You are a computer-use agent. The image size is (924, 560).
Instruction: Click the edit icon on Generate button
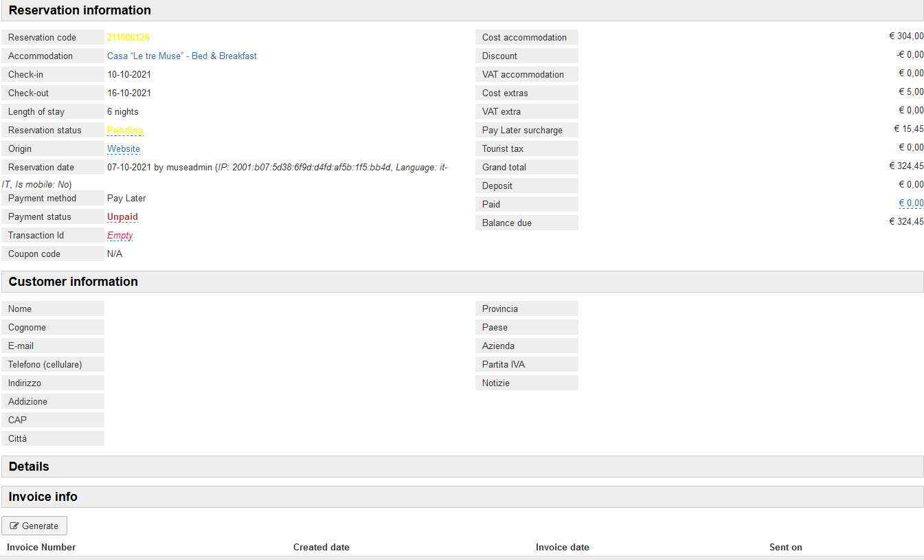[14, 526]
